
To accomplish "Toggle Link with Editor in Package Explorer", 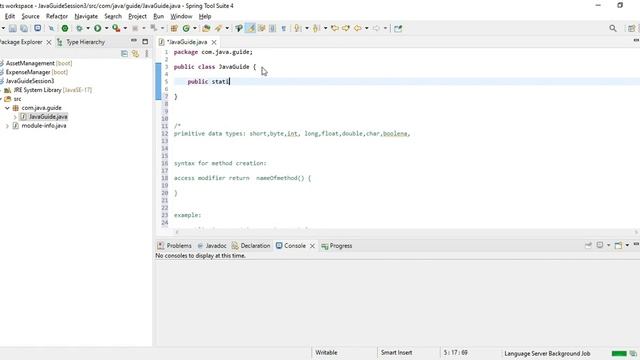I will (x=136, y=54).
